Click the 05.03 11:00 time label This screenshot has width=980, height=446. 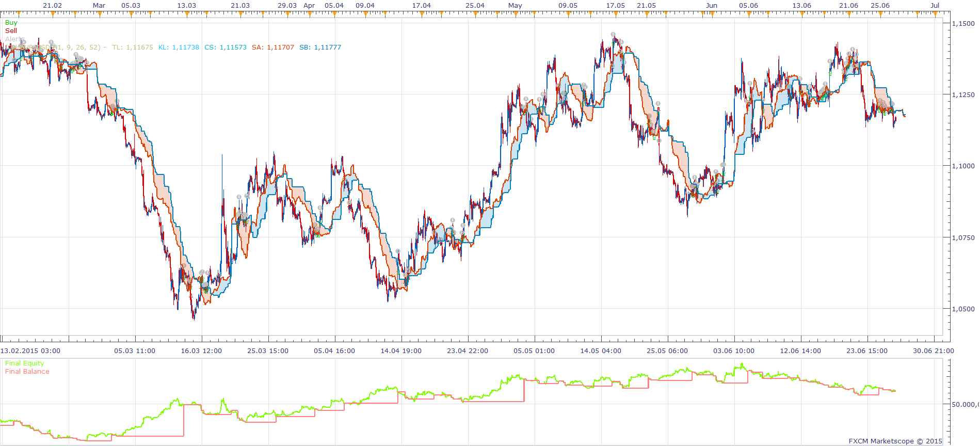(x=135, y=351)
